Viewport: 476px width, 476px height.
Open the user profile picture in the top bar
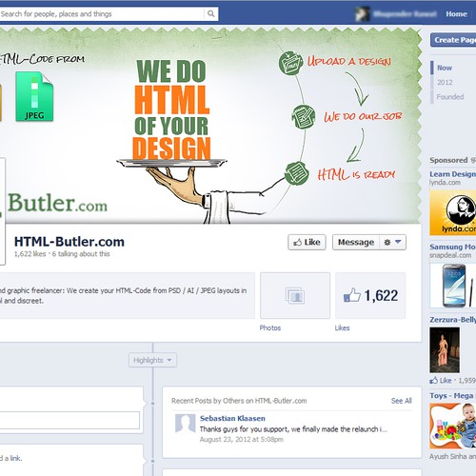point(362,14)
